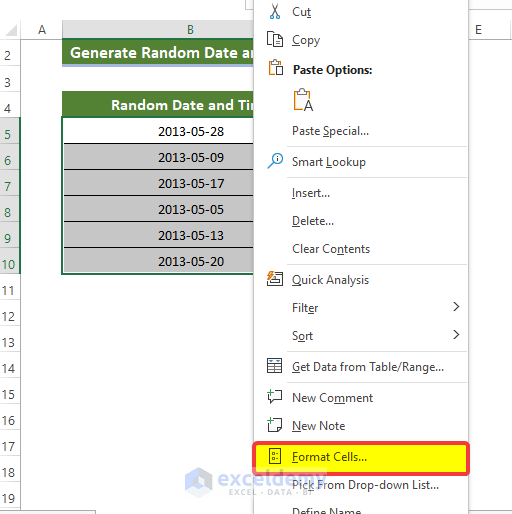Click the New Comment icon
The width and height of the screenshot is (512, 514).
pyautogui.click(x=275, y=397)
